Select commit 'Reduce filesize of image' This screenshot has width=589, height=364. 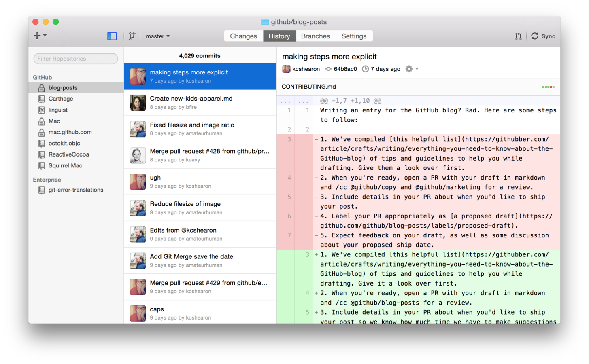point(200,207)
